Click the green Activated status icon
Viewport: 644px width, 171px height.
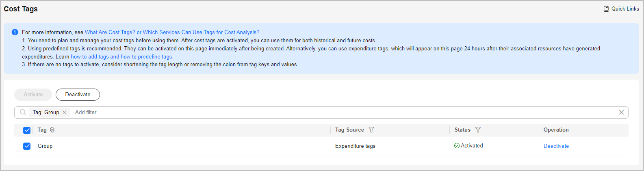point(457,146)
